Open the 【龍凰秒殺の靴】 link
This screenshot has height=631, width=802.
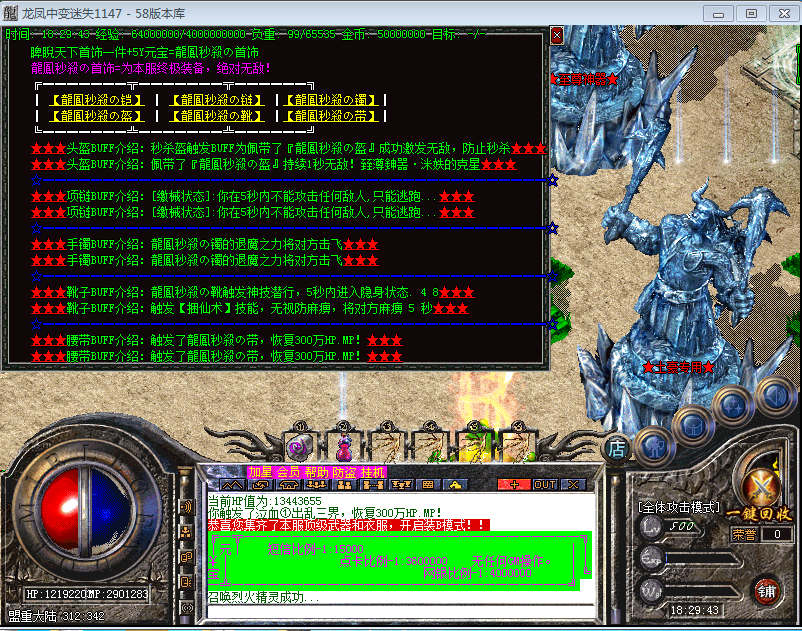tap(216, 116)
